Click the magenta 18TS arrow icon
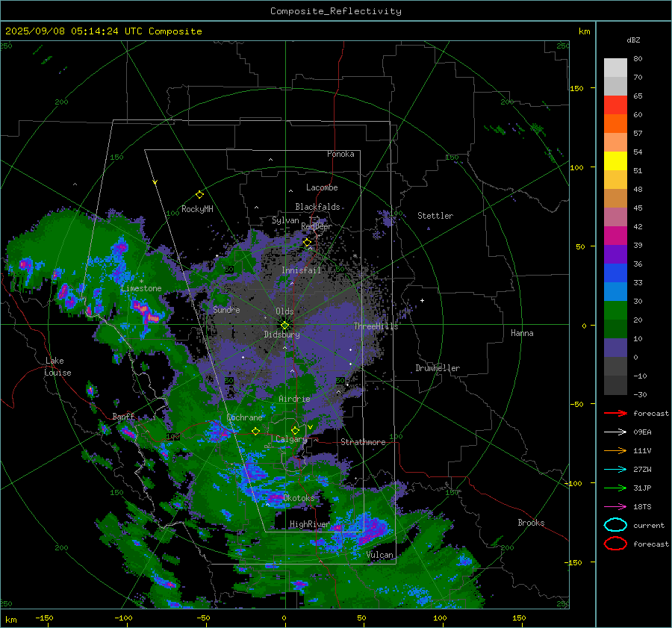This screenshot has width=672, height=628. (615, 507)
